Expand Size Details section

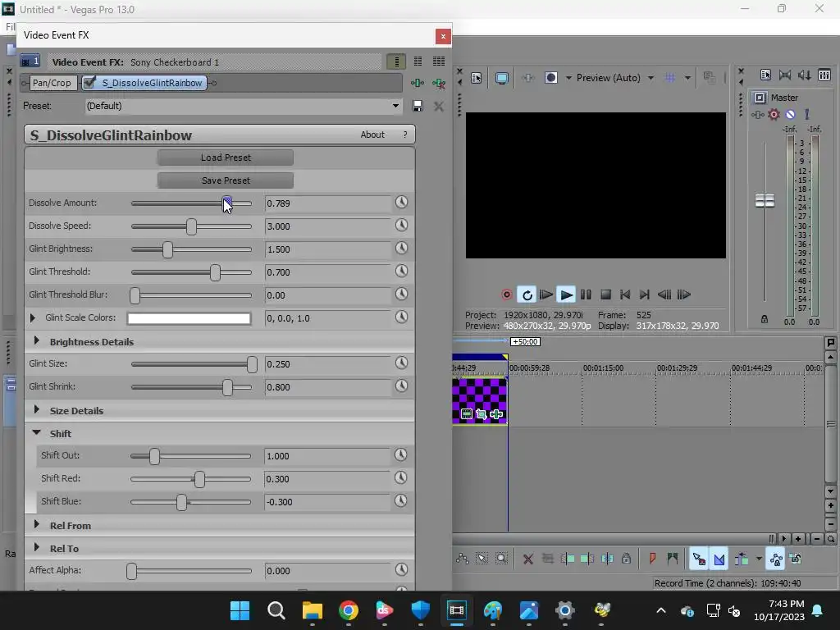click(36, 409)
